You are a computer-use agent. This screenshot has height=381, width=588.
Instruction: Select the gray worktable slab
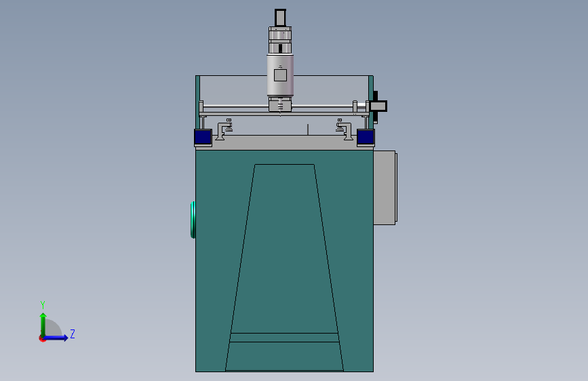(284, 142)
